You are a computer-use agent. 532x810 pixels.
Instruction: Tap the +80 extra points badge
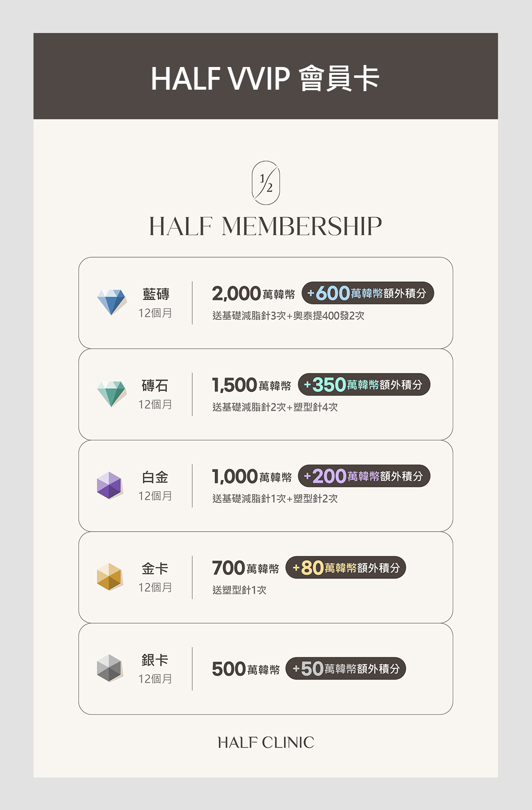pos(346,568)
